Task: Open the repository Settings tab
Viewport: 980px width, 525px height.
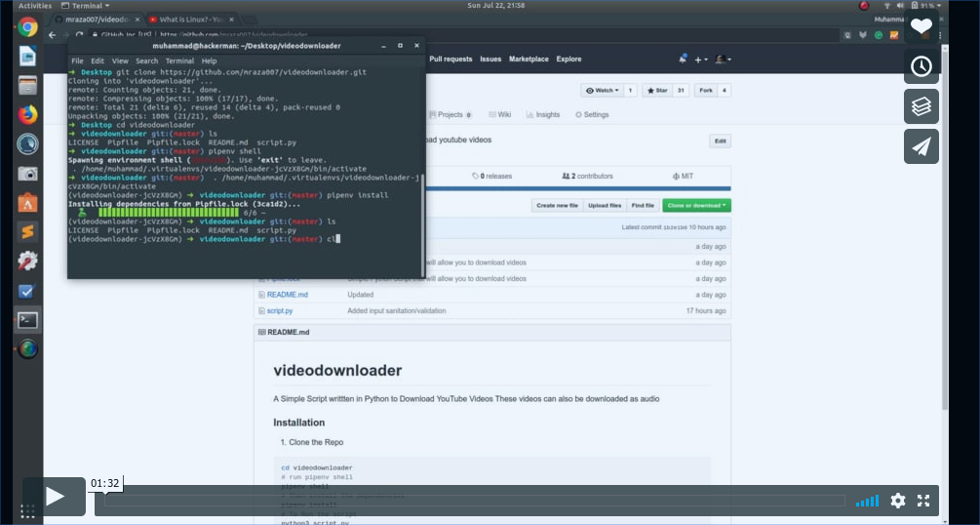Action: click(x=592, y=114)
